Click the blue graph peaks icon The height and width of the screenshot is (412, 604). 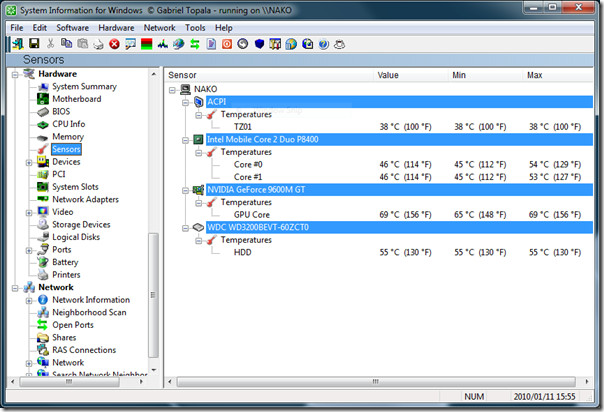click(163, 44)
